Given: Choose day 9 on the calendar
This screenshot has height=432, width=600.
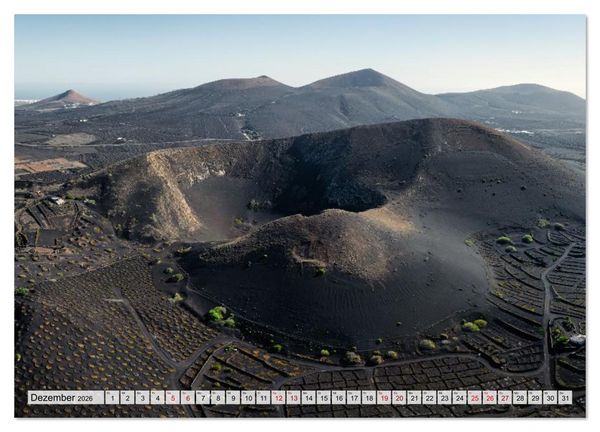Looking at the screenshot, I should coord(233,398).
